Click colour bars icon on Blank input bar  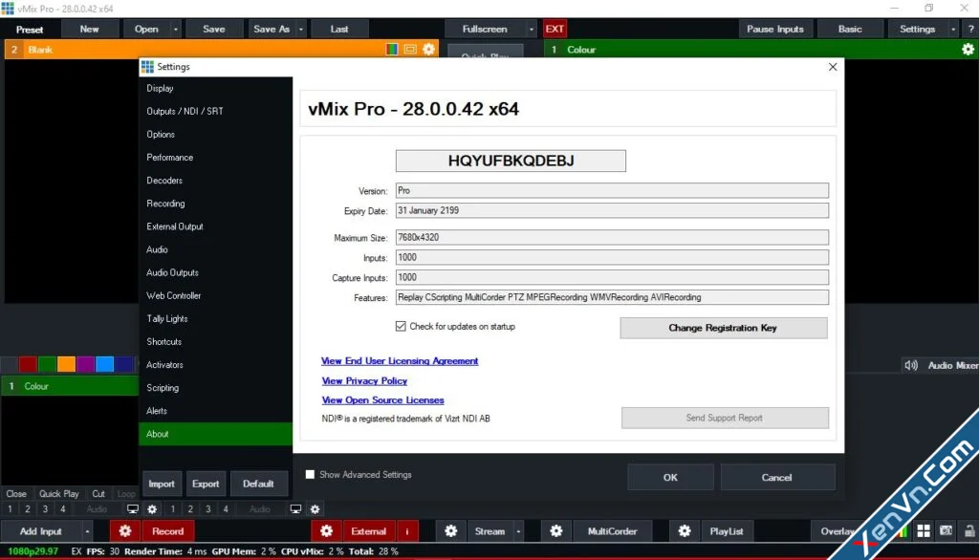[x=391, y=50]
